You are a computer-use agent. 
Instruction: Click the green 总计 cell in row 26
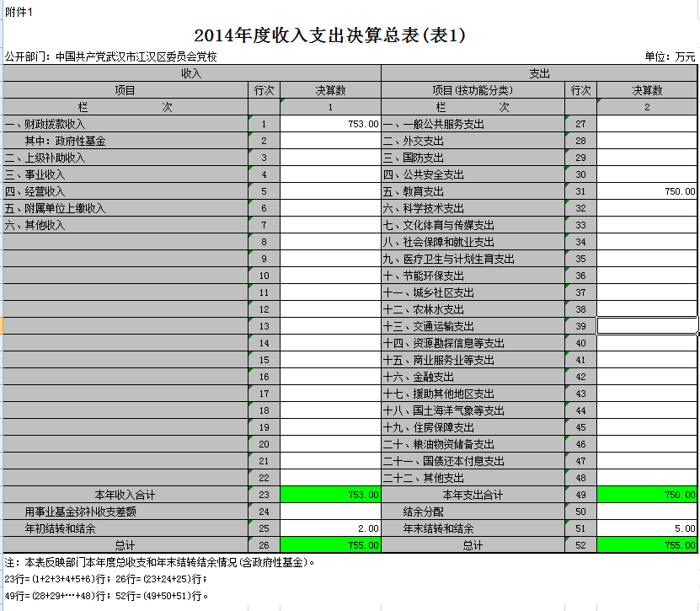coord(330,545)
